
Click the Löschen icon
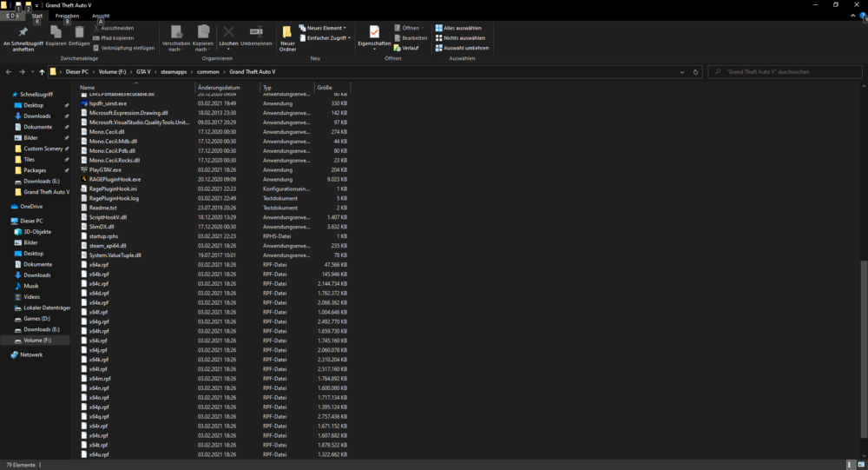click(x=228, y=37)
